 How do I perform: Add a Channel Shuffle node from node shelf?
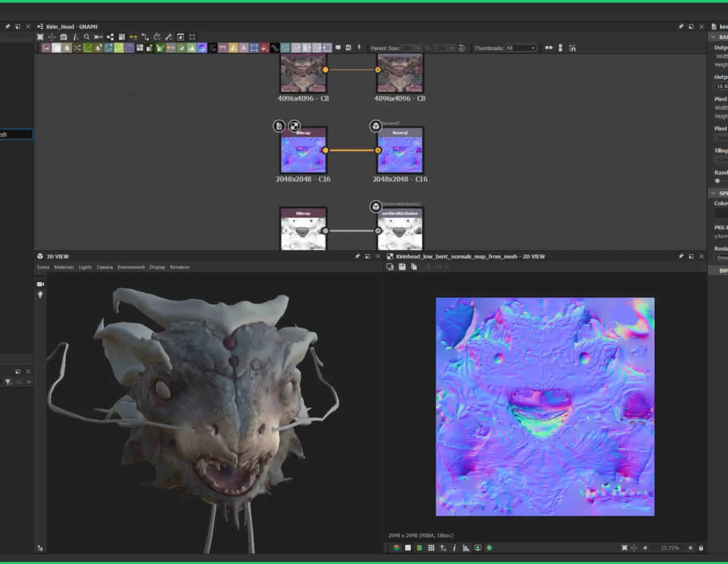[x=77, y=48]
